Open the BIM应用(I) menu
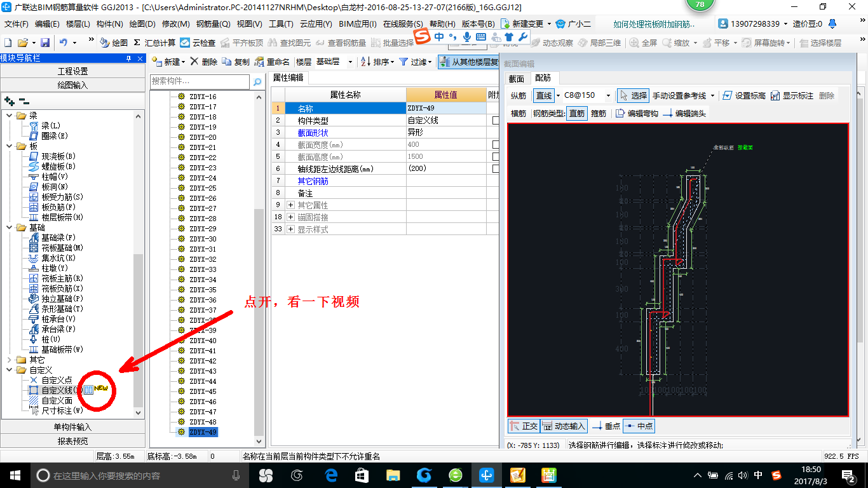The image size is (868, 488). tap(357, 24)
